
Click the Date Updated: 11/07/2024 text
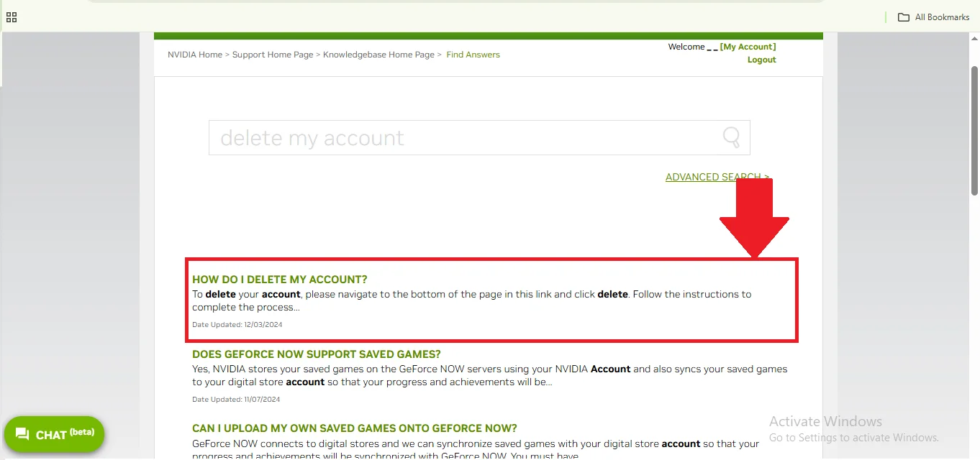click(x=236, y=400)
